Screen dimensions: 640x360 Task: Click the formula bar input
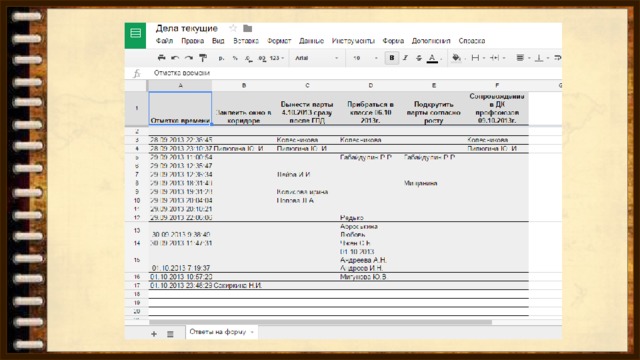355,73
